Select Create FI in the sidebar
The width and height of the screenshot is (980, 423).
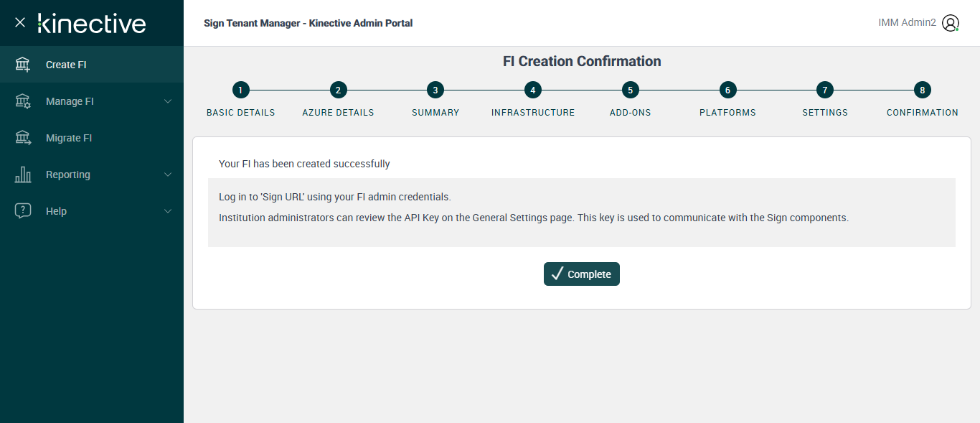pos(66,65)
